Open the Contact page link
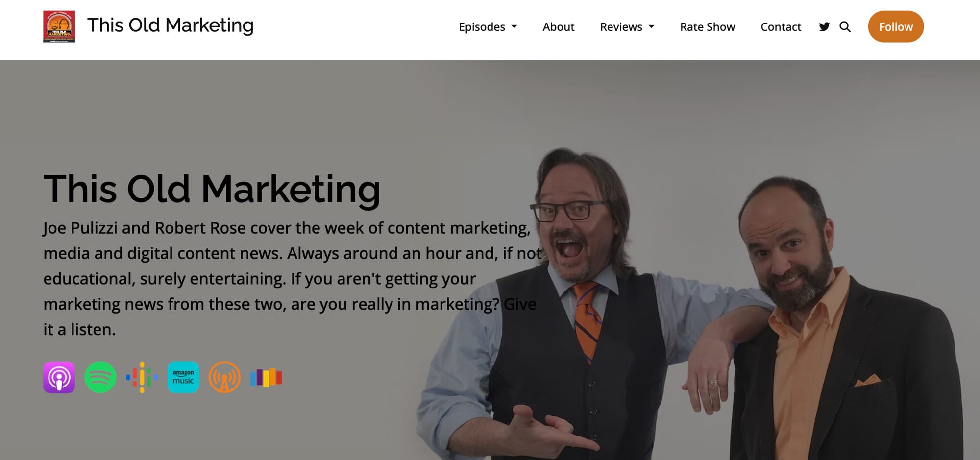The height and width of the screenshot is (460, 980). tap(781, 27)
